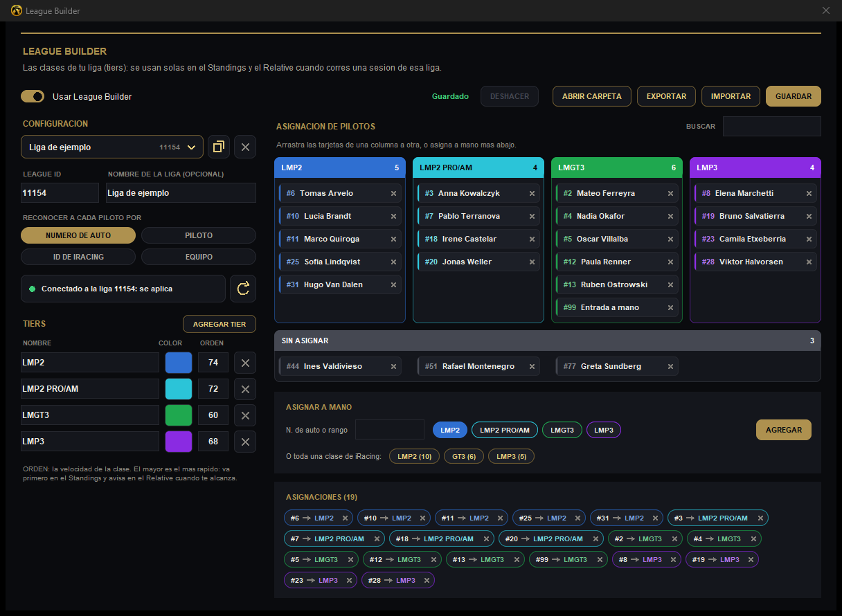The height and width of the screenshot is (616, 842).
Task: Select the Sofia Lindqvist driver card
Action: pos(340,262)
